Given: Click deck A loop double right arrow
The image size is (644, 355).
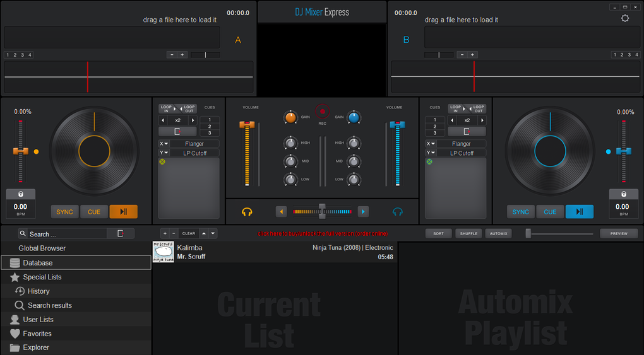Looking at the screenshot, I should point(193,120).
